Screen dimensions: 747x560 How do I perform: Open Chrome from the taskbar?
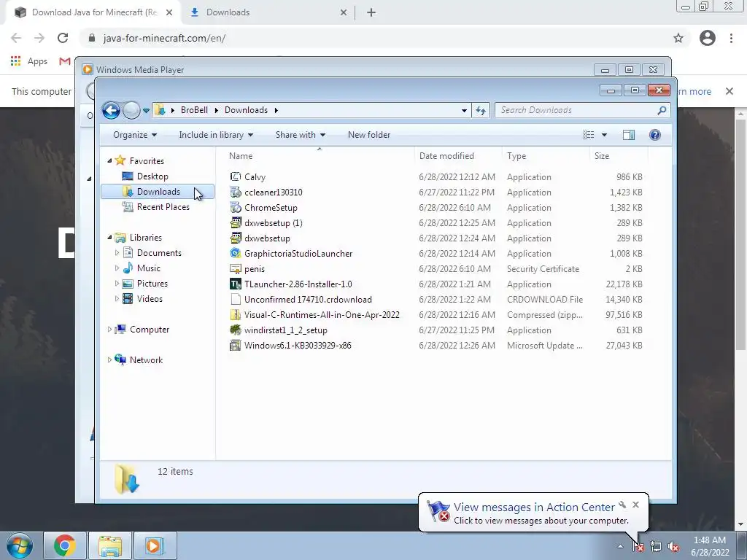pos(65,545)
